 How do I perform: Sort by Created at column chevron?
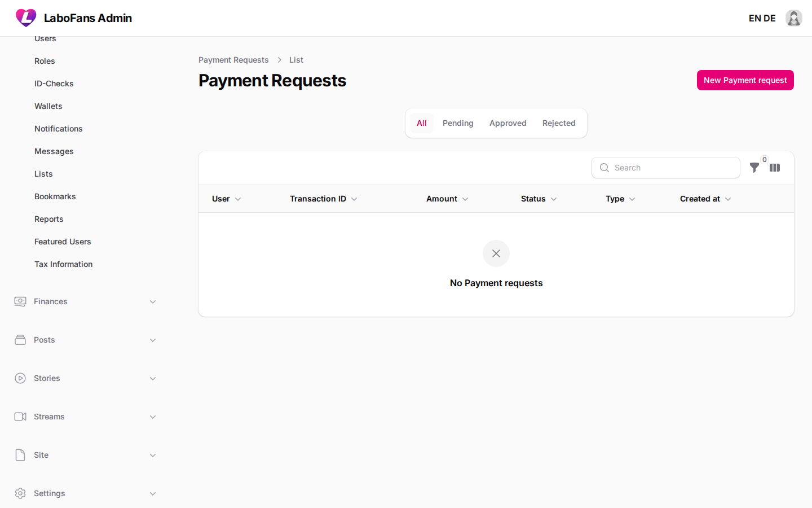728,199
